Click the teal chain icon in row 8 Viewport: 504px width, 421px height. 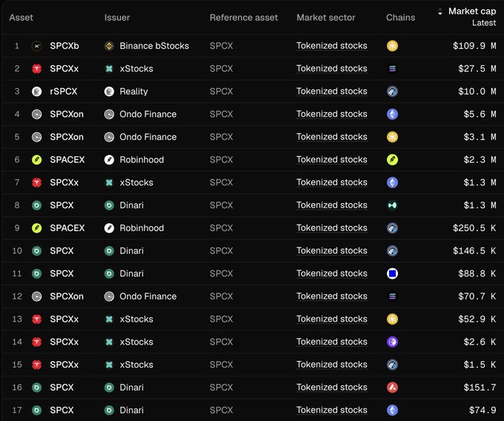point(392,205)
